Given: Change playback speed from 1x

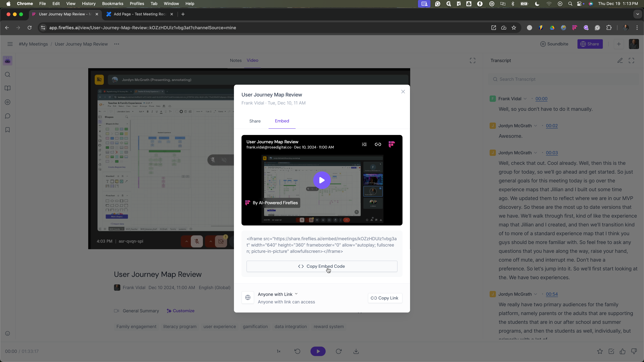Looking at the screenshot, I should point(278,351).
